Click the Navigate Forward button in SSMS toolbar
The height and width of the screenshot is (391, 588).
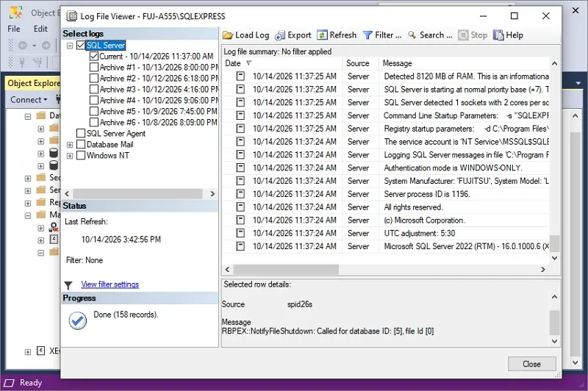coord(46,46)
